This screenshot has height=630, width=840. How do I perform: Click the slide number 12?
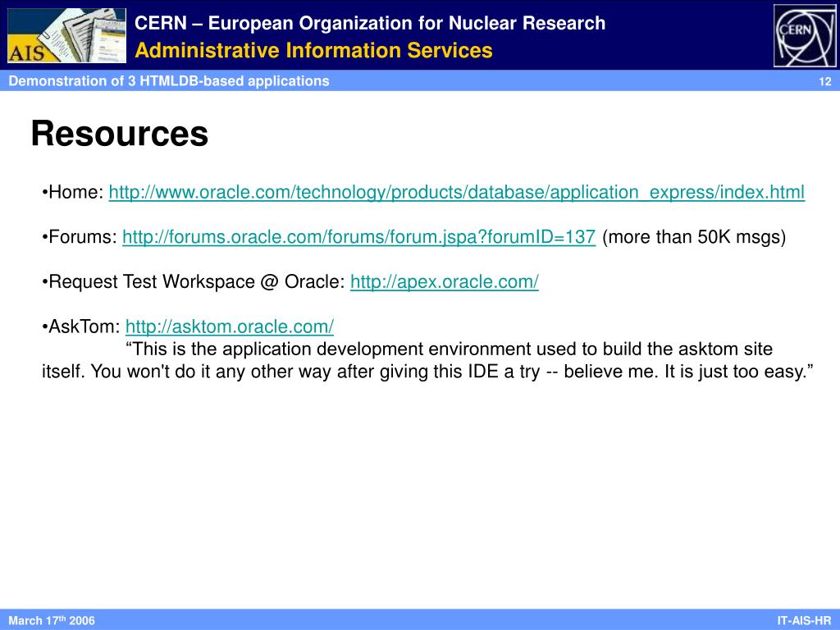click(825, 81)
